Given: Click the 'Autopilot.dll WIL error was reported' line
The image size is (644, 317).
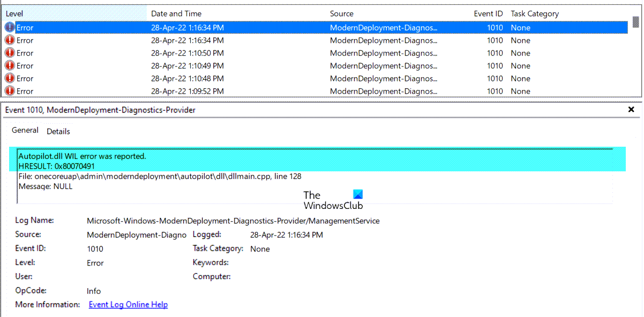Looking at the screenshot, I should click(x=83, y=156).
